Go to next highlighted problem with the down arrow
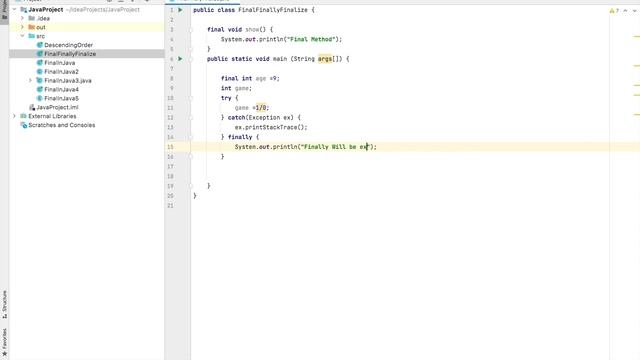The height and width of the screenshot is (360, 640). click(x=635, y=11)
